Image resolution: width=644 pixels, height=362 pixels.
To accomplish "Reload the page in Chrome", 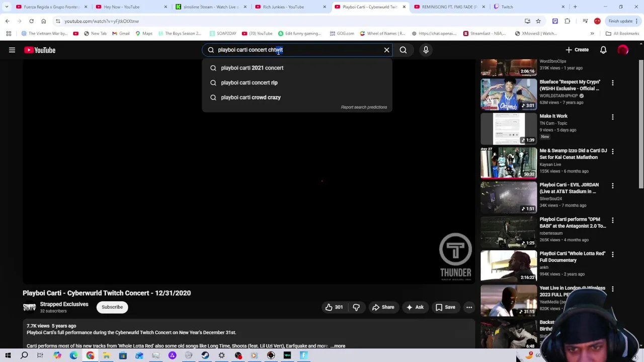I will click(31, 21).
